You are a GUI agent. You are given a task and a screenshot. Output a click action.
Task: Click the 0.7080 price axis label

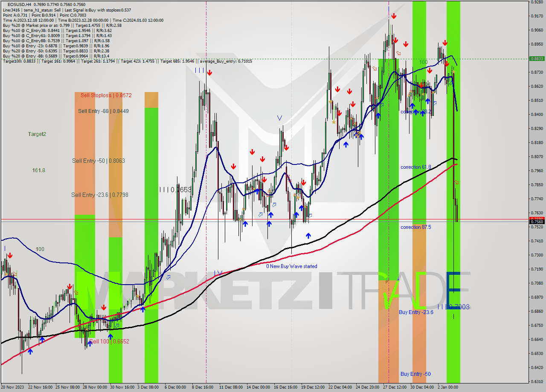tap(537, 283)
